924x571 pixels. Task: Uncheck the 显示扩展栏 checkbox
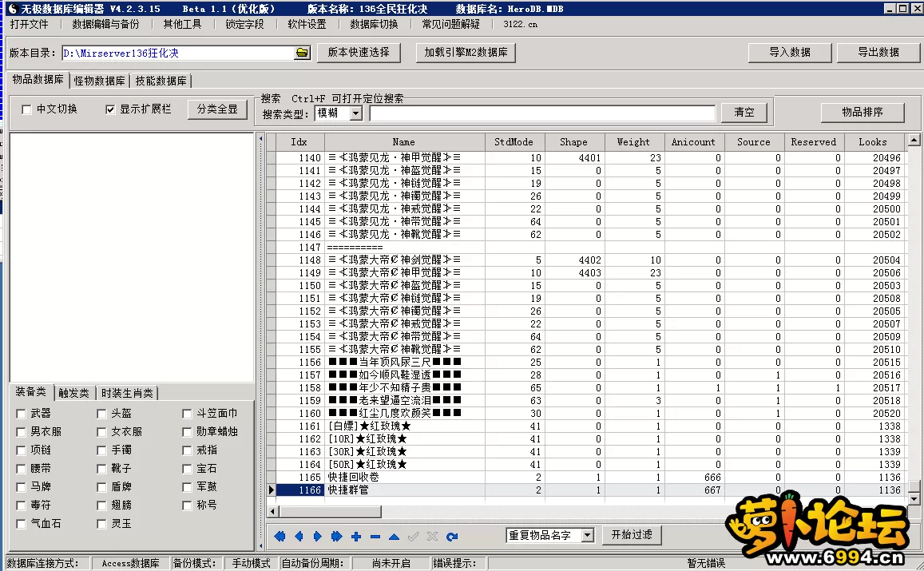tap(110, 109)
